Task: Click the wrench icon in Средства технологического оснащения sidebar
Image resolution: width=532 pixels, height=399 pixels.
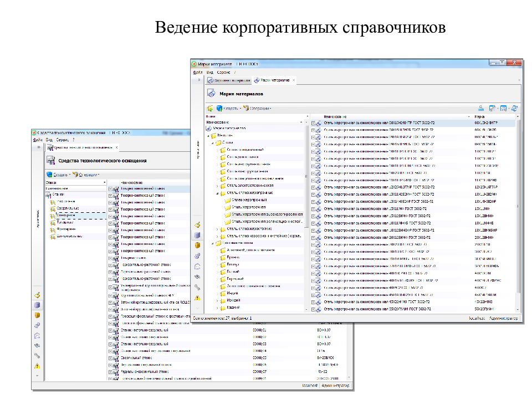Action: [x=37, y=356]
